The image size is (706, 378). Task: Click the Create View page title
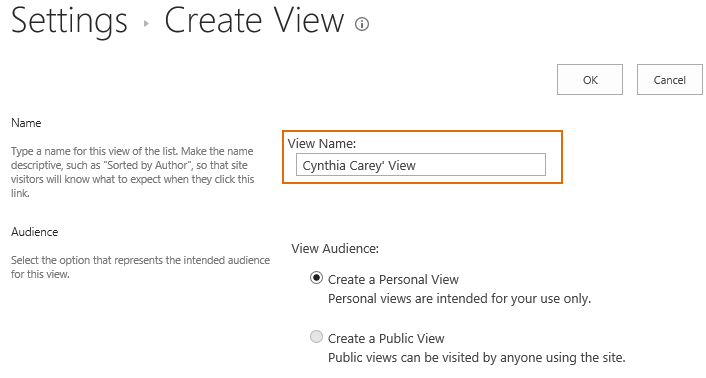[x=254, y=21]
